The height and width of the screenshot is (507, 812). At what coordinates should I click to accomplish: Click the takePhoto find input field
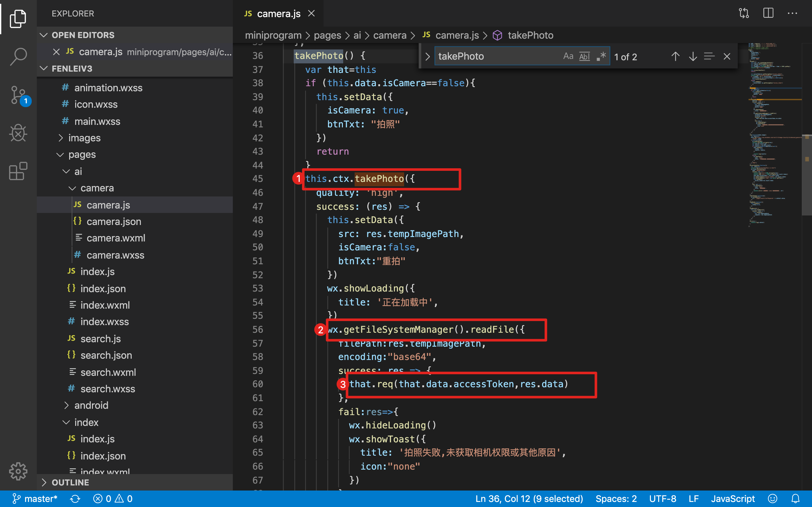coord(497,56)
